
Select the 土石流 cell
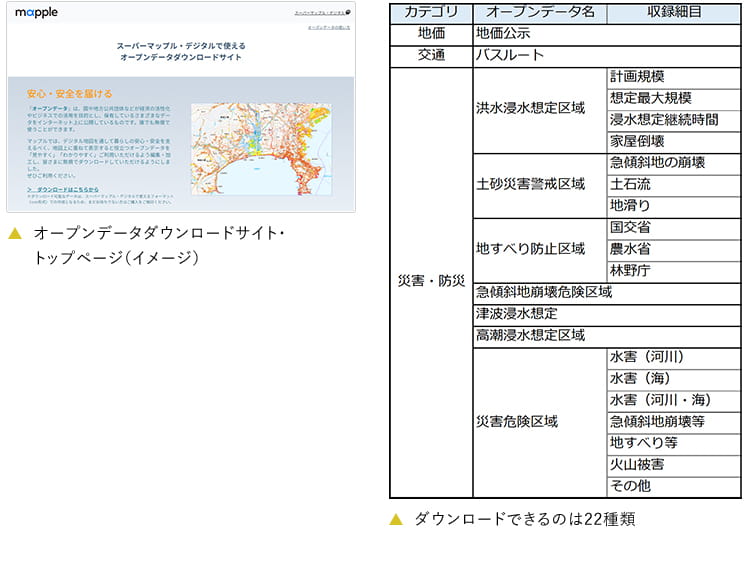tap(674, 186)
